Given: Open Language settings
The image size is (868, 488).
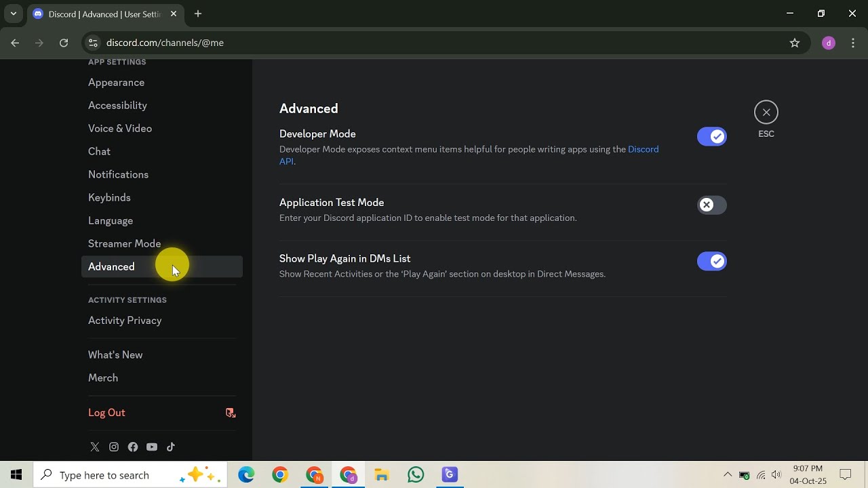Looking at the screenshot, I should pyautogui.click(x=161, y=221).
